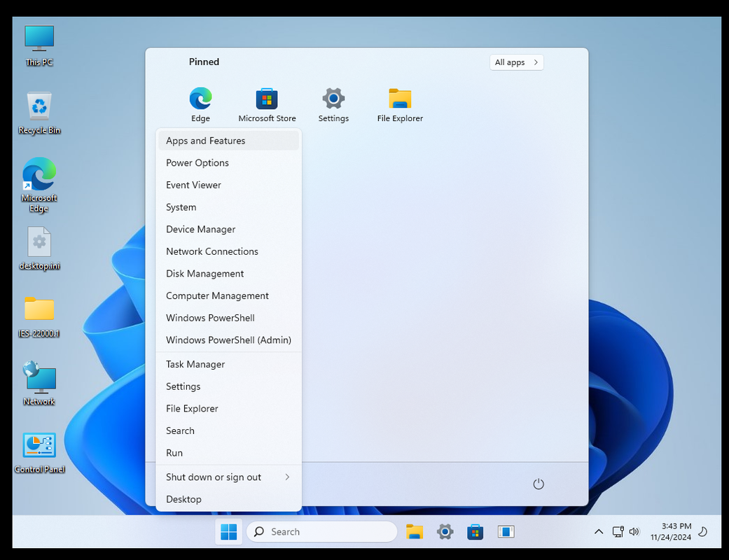
Task: Open pinned Microsoft Store in Start menu
Action: pyautogui.click(x=267, y=104)
